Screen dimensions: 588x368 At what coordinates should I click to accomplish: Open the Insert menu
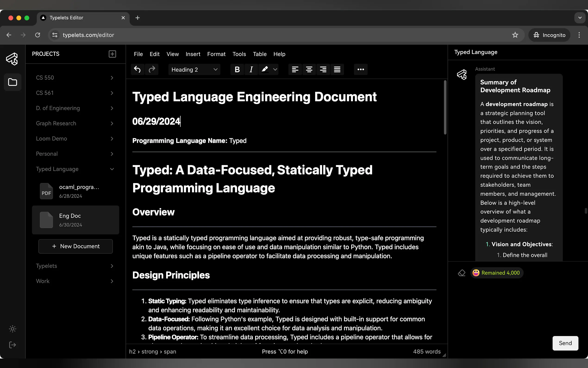tap(193, 54)
